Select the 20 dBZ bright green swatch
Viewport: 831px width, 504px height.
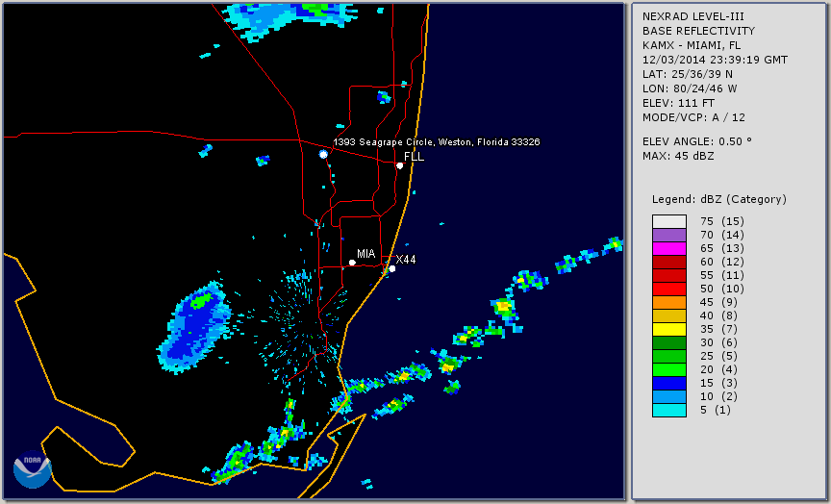pos(669,370)
